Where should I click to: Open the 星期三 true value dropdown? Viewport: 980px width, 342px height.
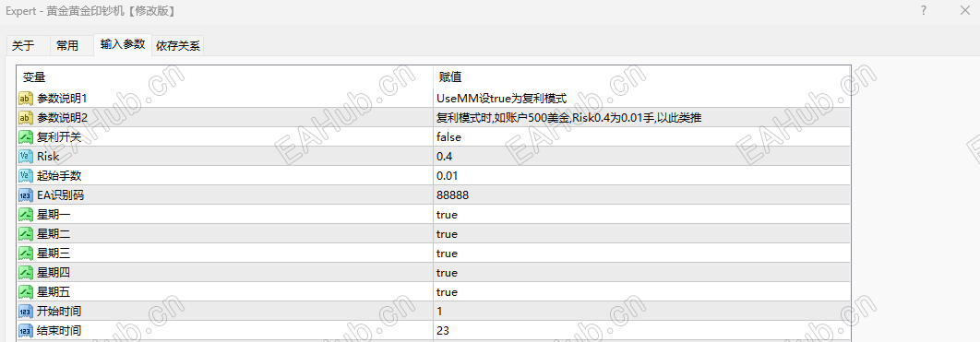click(x=641, y=253)
